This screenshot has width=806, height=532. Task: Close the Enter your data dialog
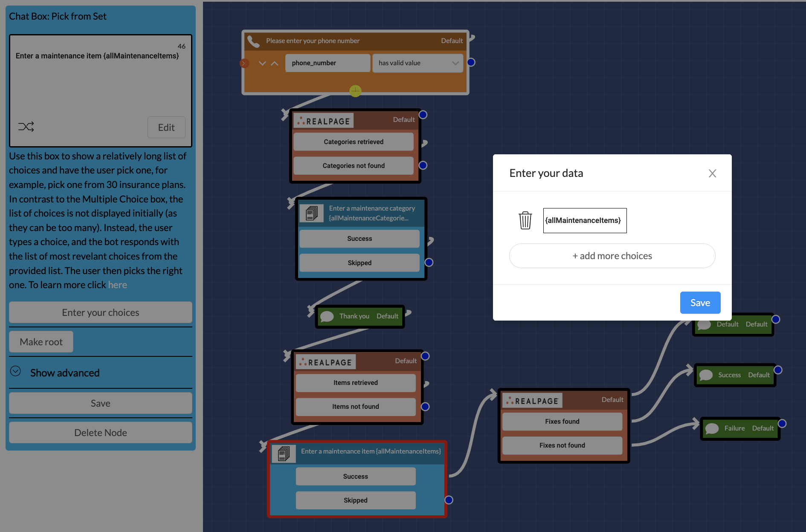[712, 173]
